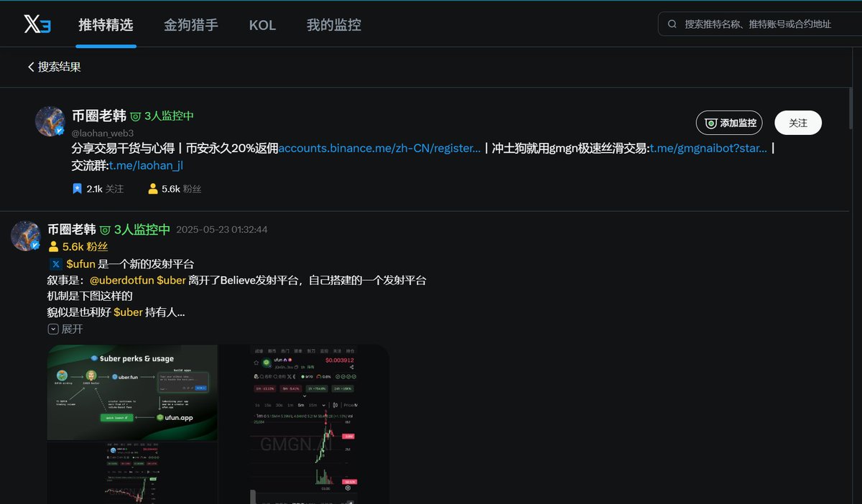Click the 币圈老韩 profile name heading
Screen dimensions: 862x504
coord(99,116)
